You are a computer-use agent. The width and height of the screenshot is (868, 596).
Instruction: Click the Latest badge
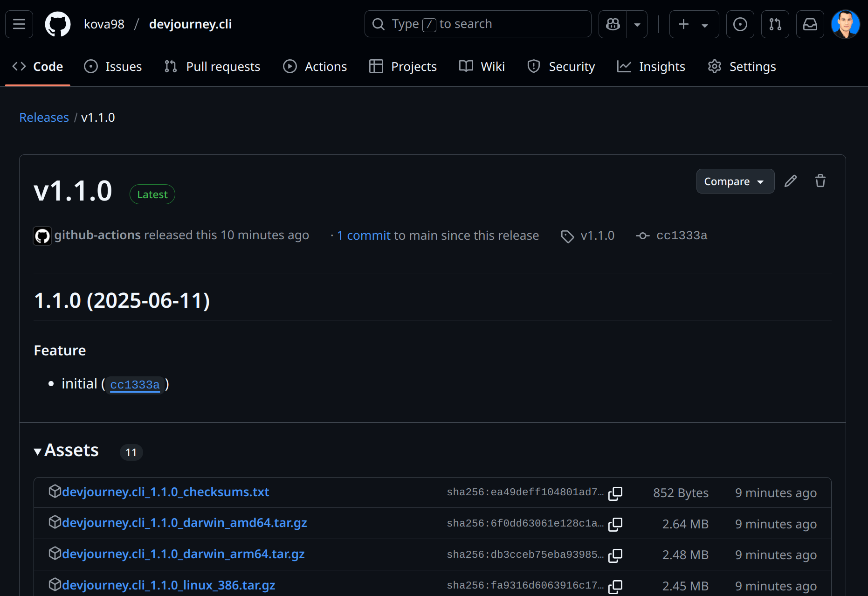(152, 194)
